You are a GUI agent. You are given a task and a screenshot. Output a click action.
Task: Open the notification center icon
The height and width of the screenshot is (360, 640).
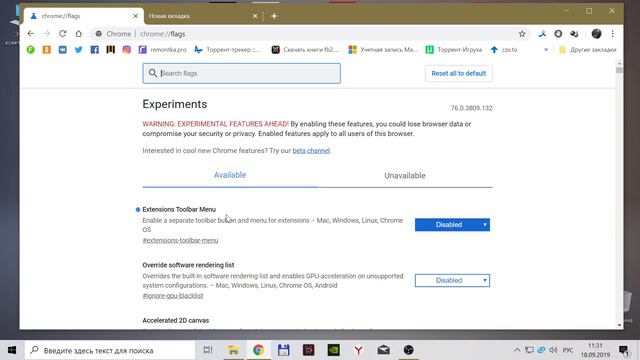pyautogui.click(x=624, y=350)
